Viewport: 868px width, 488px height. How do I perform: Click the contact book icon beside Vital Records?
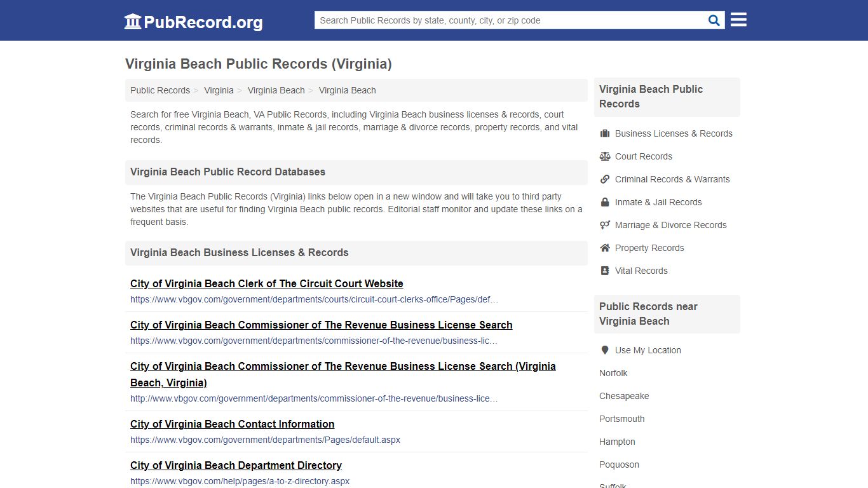pyautogui.click(x=605, y=271)
